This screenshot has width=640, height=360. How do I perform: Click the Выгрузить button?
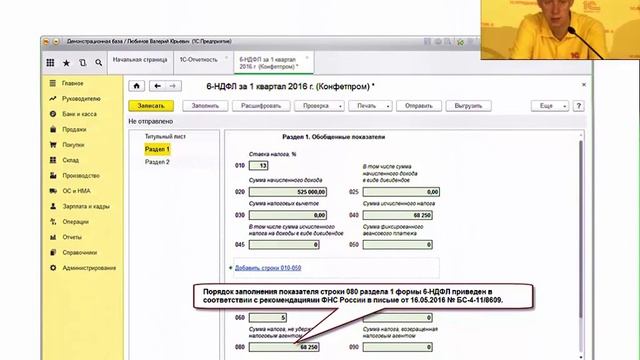point(468,106)
